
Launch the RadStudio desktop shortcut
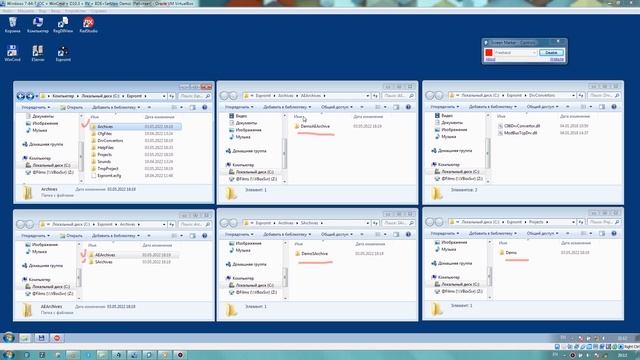click(x=88, y=24)
